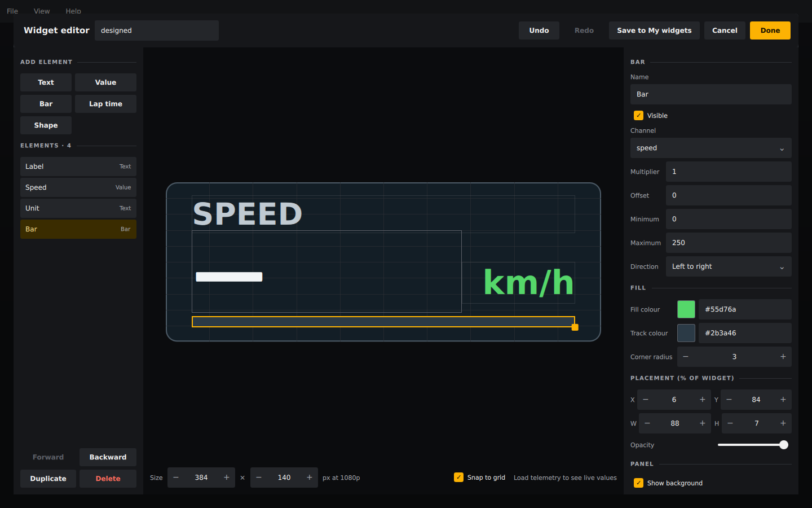The height and width of the screenshot is (508, 812).
Task: Open the Help menu
Action: pos(73,11)
